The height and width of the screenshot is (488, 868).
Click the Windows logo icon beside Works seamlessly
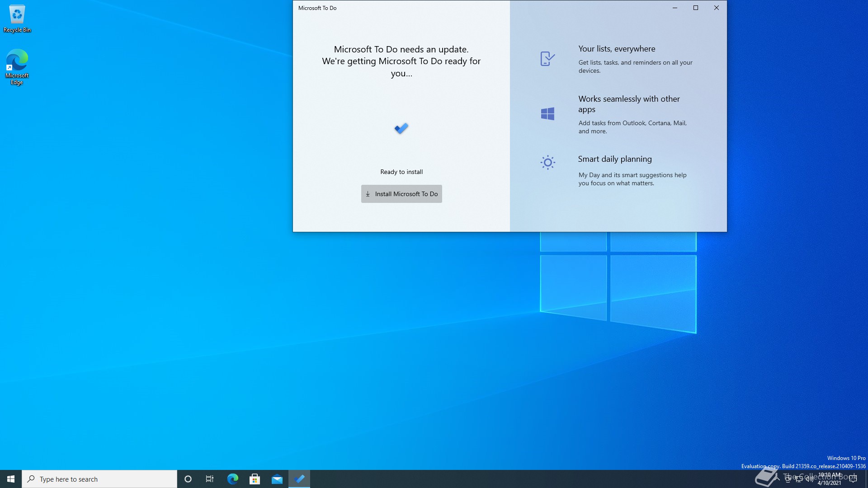(x=547, y=114)
